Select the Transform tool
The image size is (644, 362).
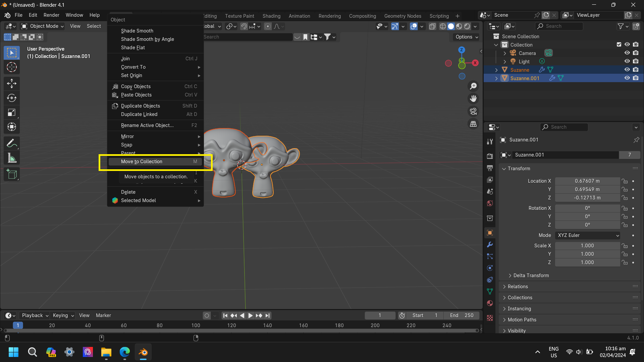[x=12, y=127]
